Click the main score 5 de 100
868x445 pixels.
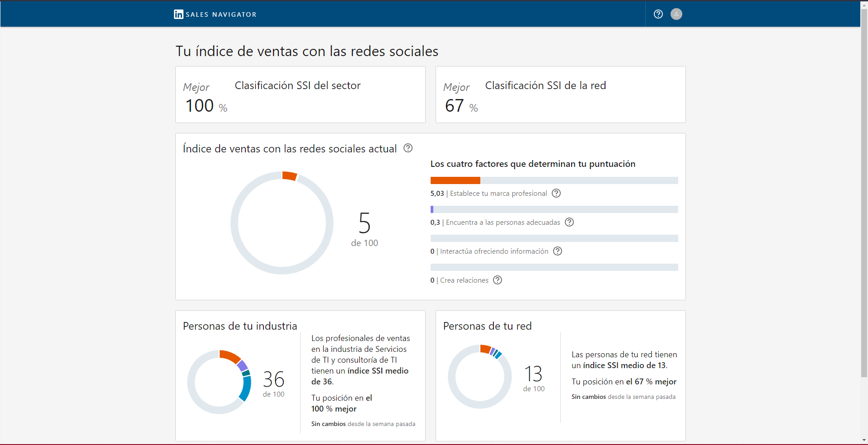(365, 229)
